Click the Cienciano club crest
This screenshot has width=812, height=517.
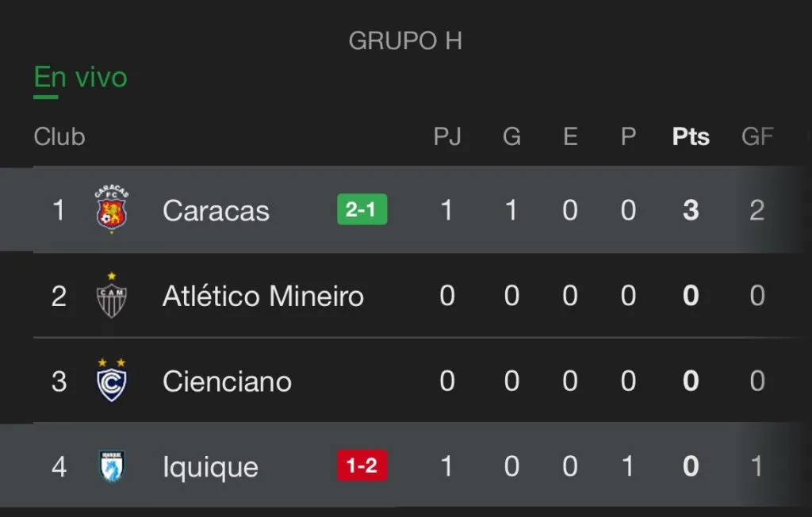(112, 381)
